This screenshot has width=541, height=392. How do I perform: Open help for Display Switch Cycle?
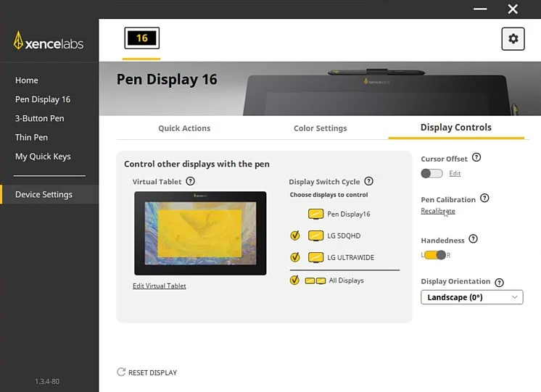369,181
